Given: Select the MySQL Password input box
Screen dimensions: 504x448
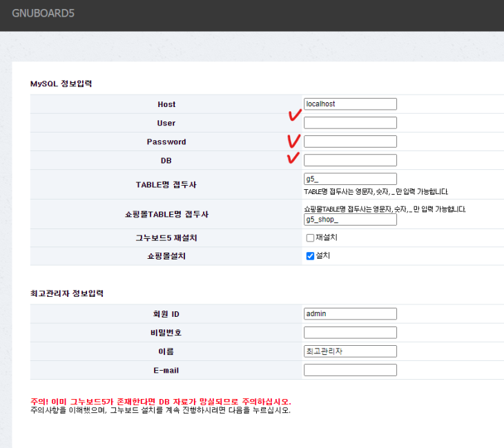Looking at the screenshot, I should [x=350, y=142].
